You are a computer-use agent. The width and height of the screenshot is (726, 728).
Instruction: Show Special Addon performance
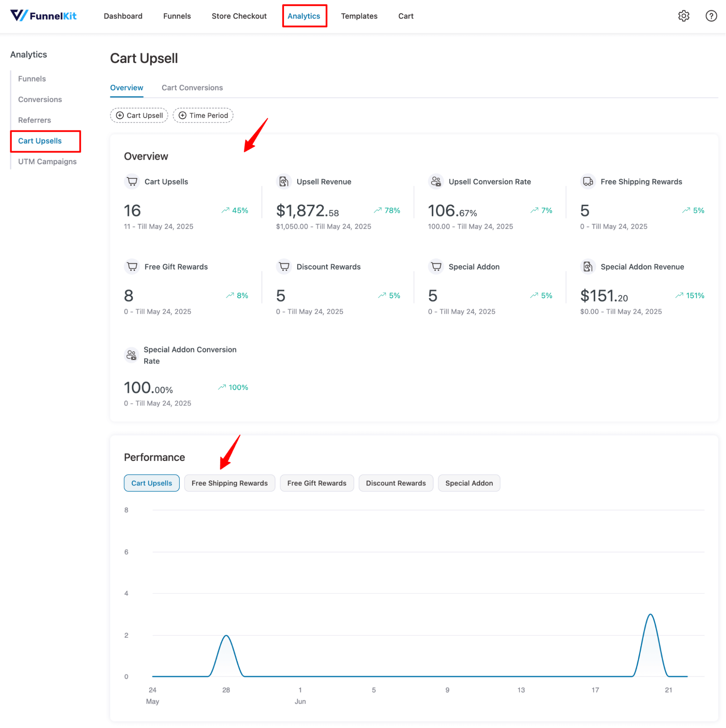point(469,483)
